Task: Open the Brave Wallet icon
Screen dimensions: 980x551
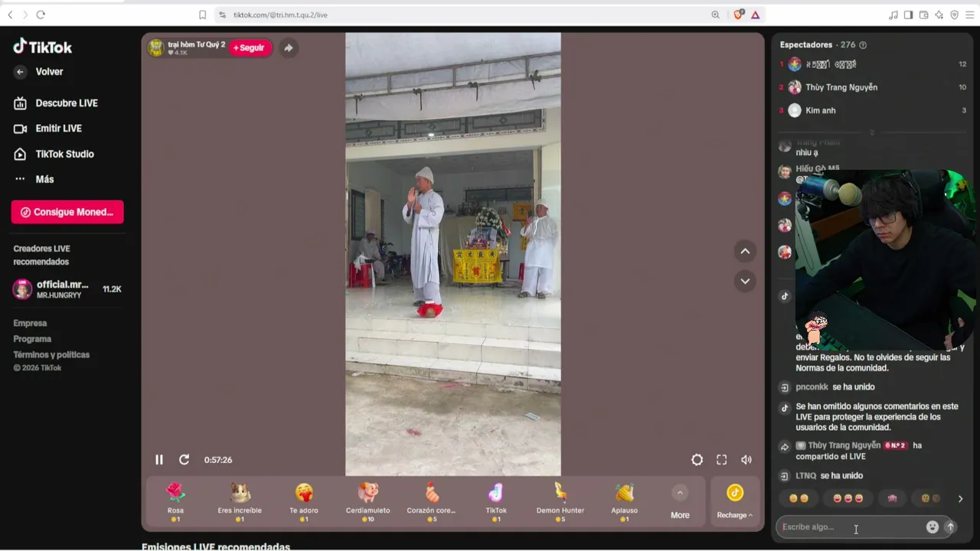Action: pyautogui.click(x=923, y=15)
